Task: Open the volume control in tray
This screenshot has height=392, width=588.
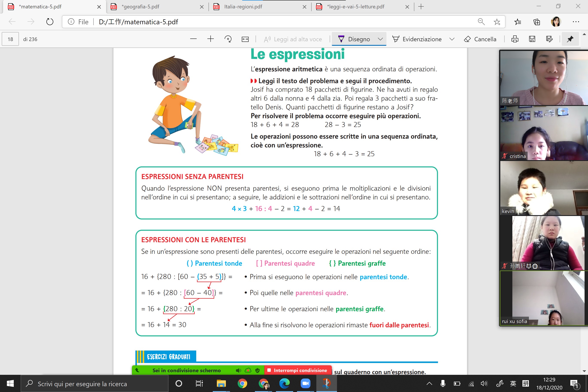Action: pos(484,383)
